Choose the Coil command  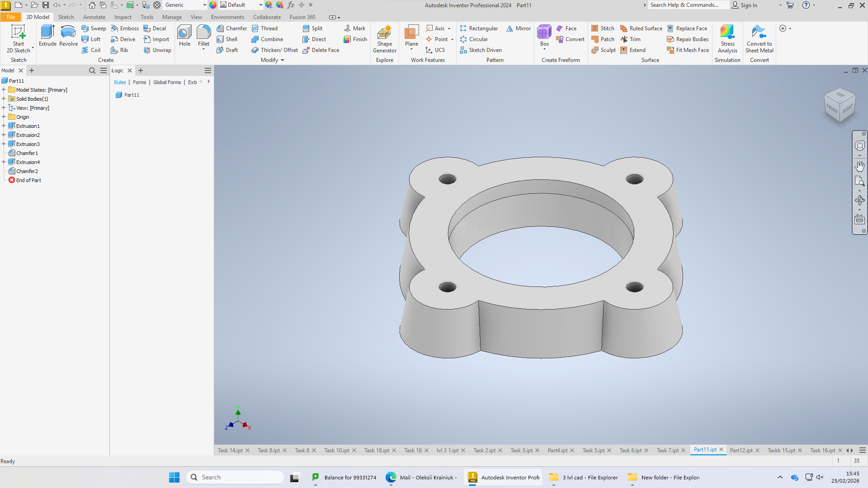coord(91,50)
